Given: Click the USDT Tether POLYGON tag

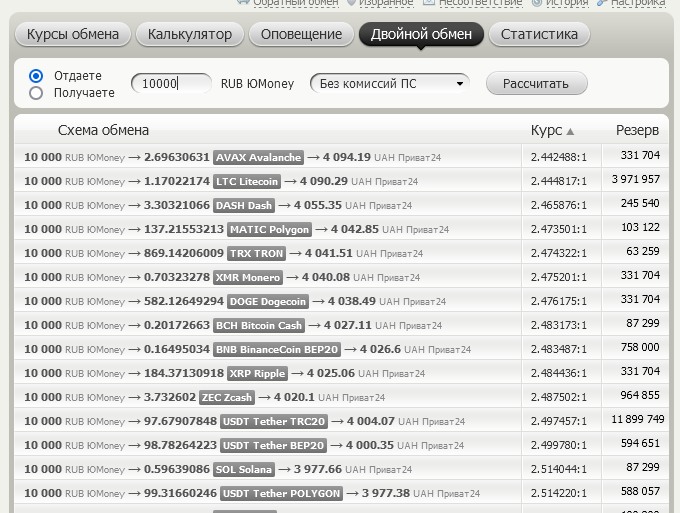Looking at the screenshot, I should tap(281, 493).
